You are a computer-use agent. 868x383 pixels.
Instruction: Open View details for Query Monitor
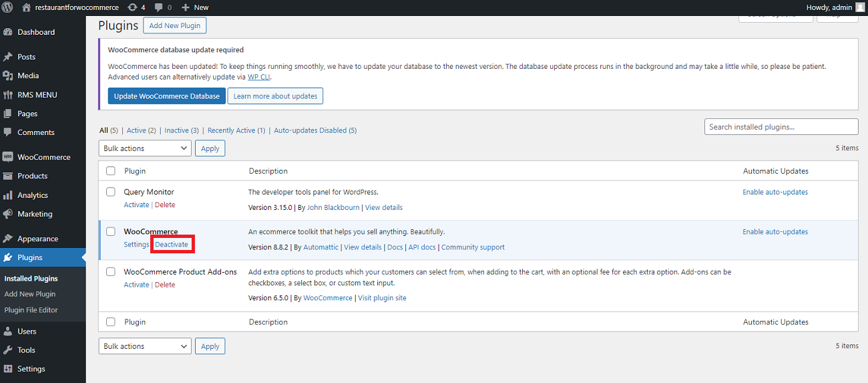click(x=384, y=207)
